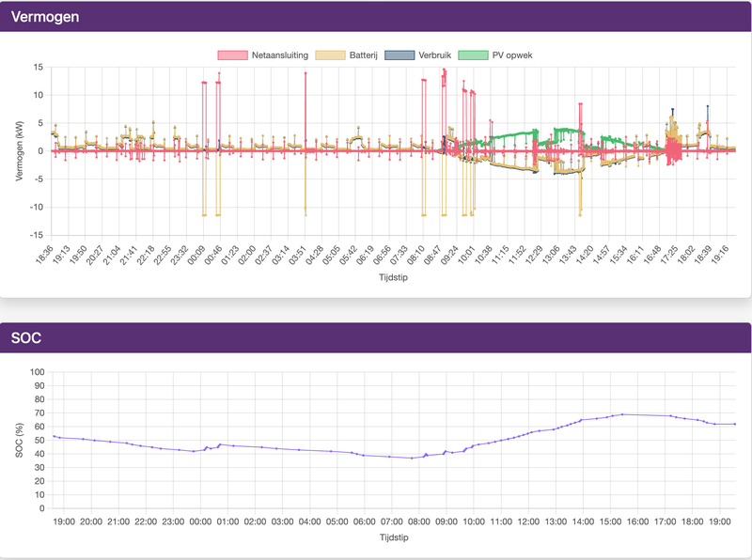752x560 pixels.
Task: Hide the Netaansluiting series label
Action: pyautogui.click(x=279, y=55)
